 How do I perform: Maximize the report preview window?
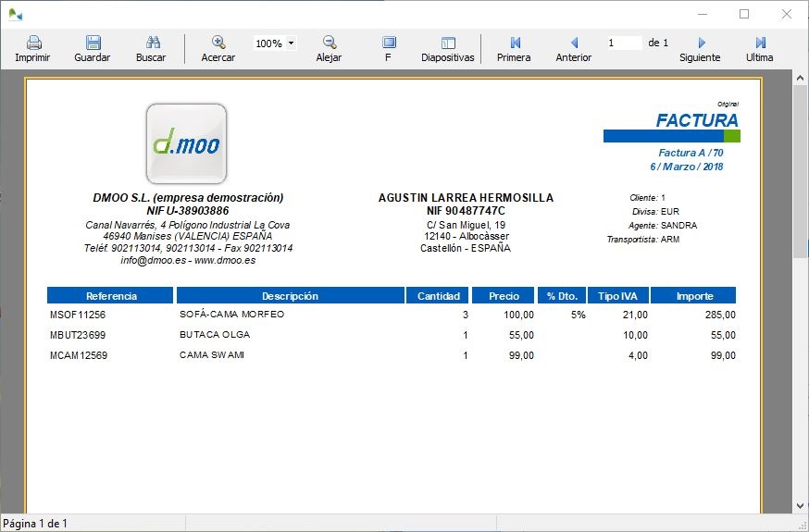(x=744, y=14)
